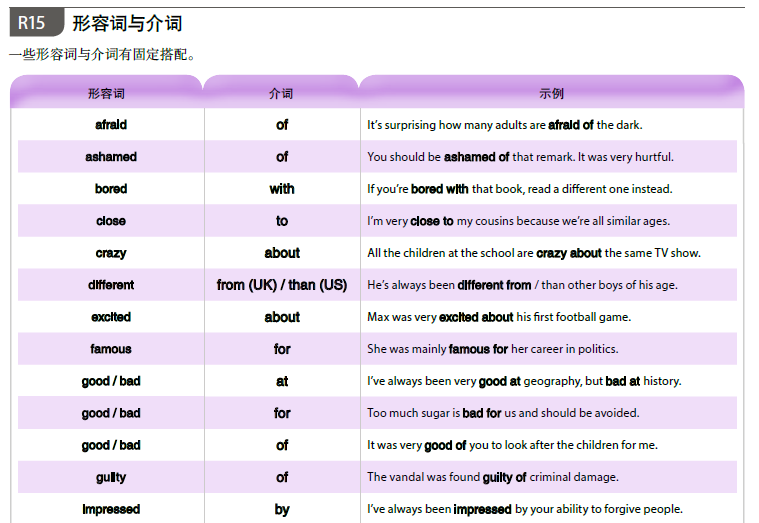
Task: Click the example 'afraid of the dark' sentence
Action: (505, 125)
